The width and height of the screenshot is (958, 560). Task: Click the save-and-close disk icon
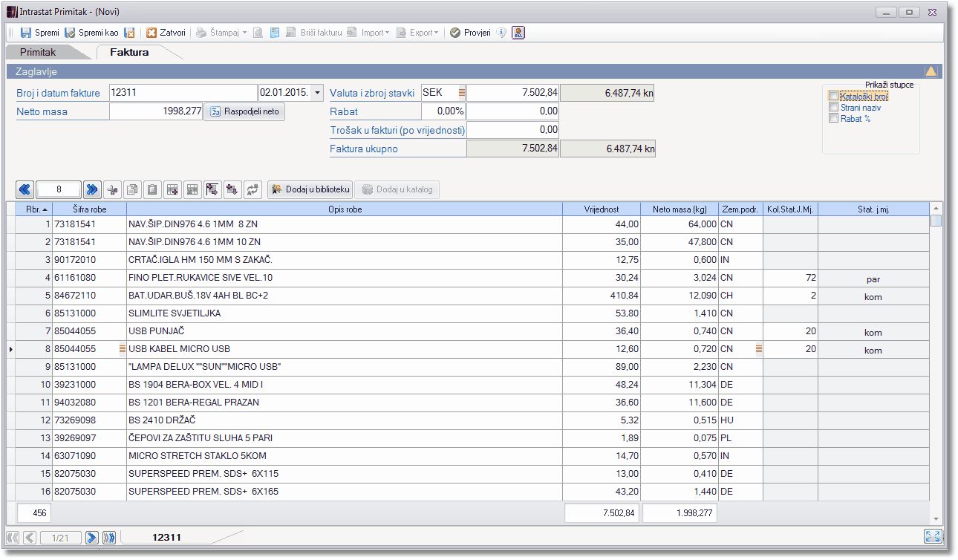[x=129, y=33]
